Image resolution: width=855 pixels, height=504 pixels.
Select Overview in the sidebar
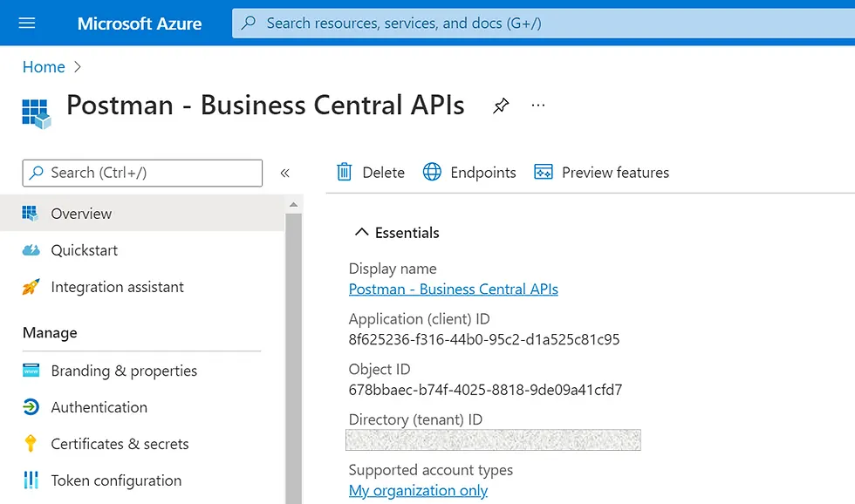(141, 213)
